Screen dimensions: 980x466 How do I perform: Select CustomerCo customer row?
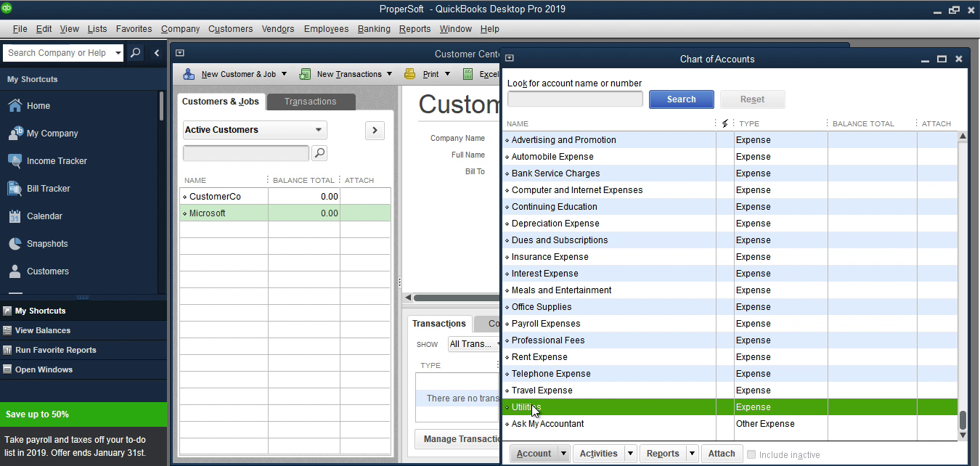[x=285, y=197]
